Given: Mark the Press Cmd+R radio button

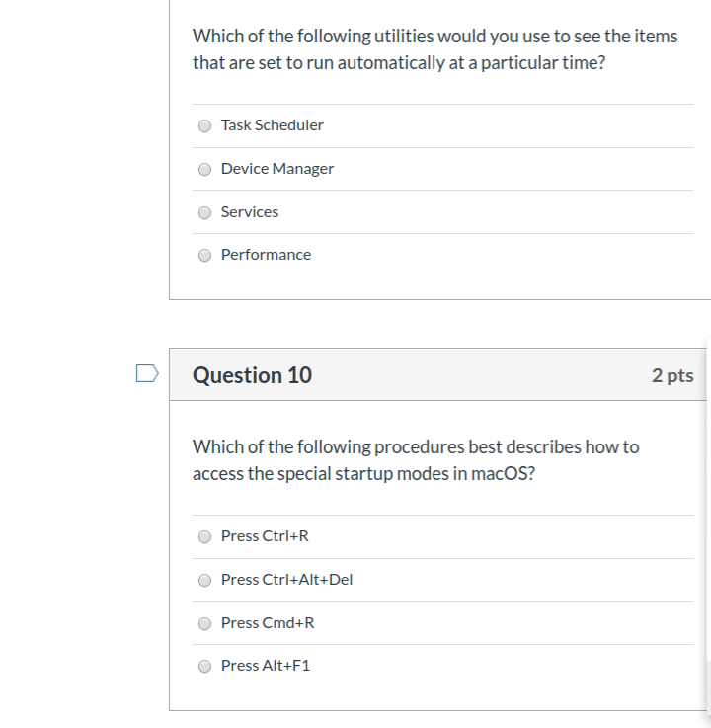Looking at the screenshot, I should coord(204,623).
